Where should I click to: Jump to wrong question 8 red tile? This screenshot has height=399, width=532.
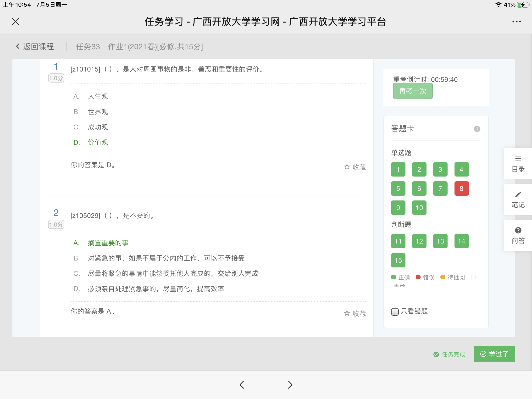click(461, 188)
